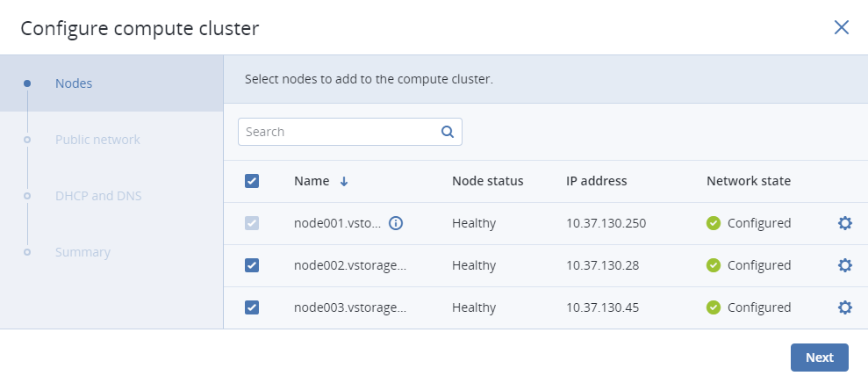This screenshot has height=383, width=868.
Task: Click Configured text in node002 row
Action: [759, 265]
